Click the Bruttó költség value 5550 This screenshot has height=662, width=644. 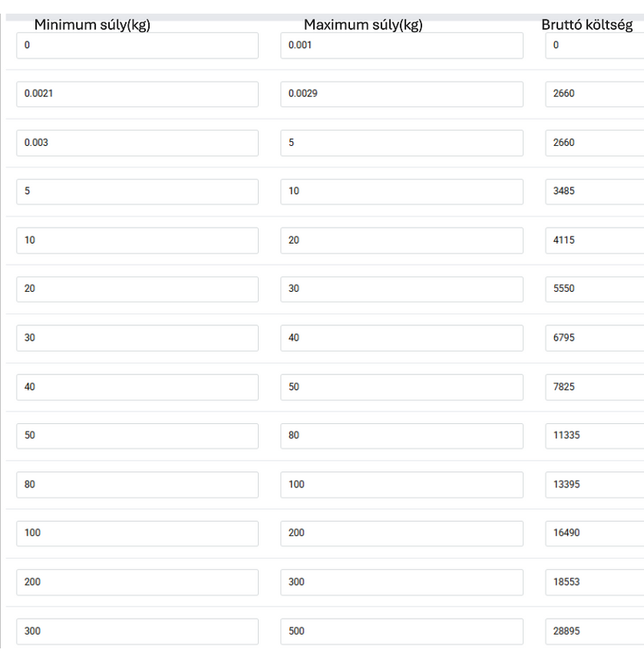[x=594, y=289]
